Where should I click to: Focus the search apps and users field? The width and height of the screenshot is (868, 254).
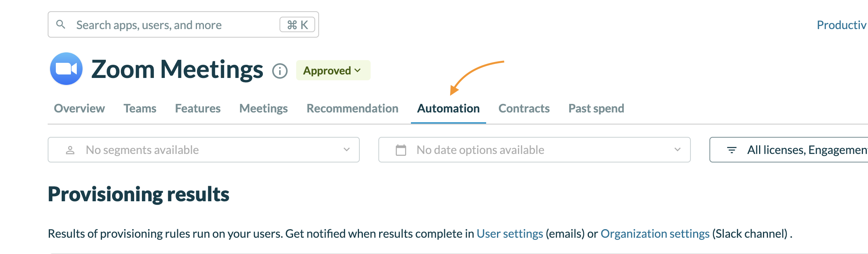click(171, 25)
